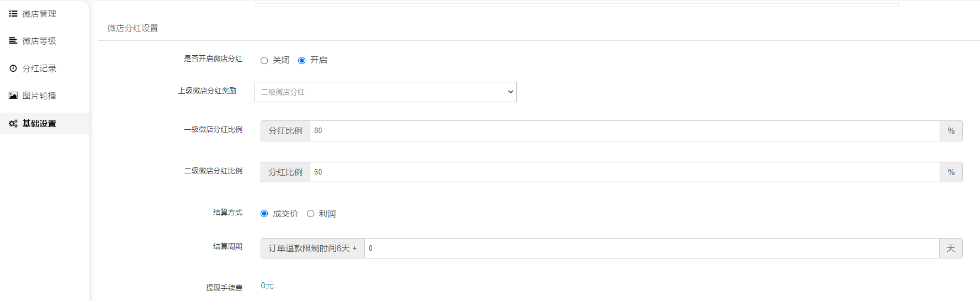The height and width of the screenshot is (301, 980).
Task: Select the 开启 radio button
Action: [x=301, y=61]
